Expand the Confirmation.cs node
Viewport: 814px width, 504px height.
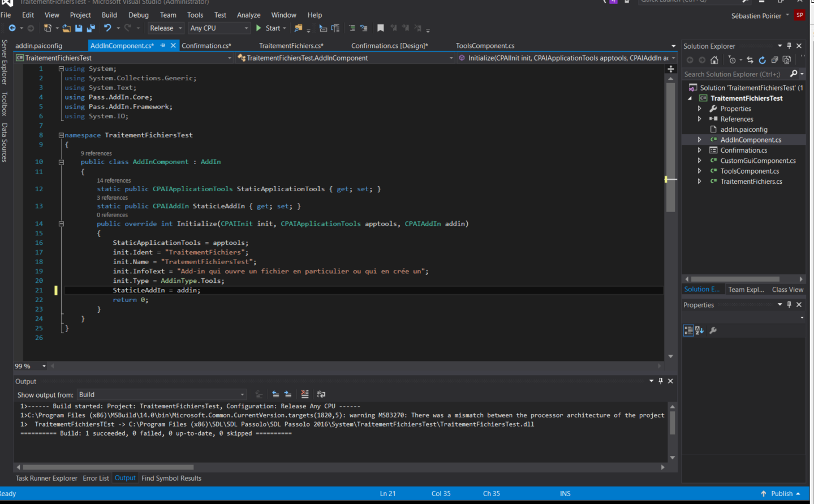(700, 150)
